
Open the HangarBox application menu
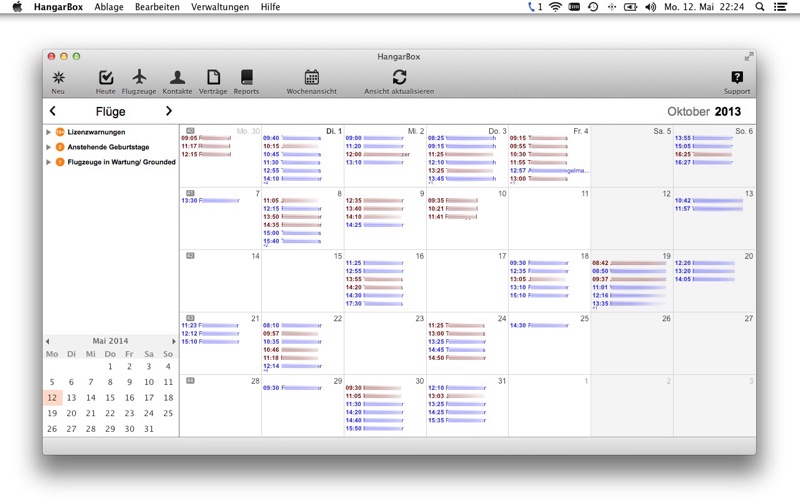coord(58,7)
